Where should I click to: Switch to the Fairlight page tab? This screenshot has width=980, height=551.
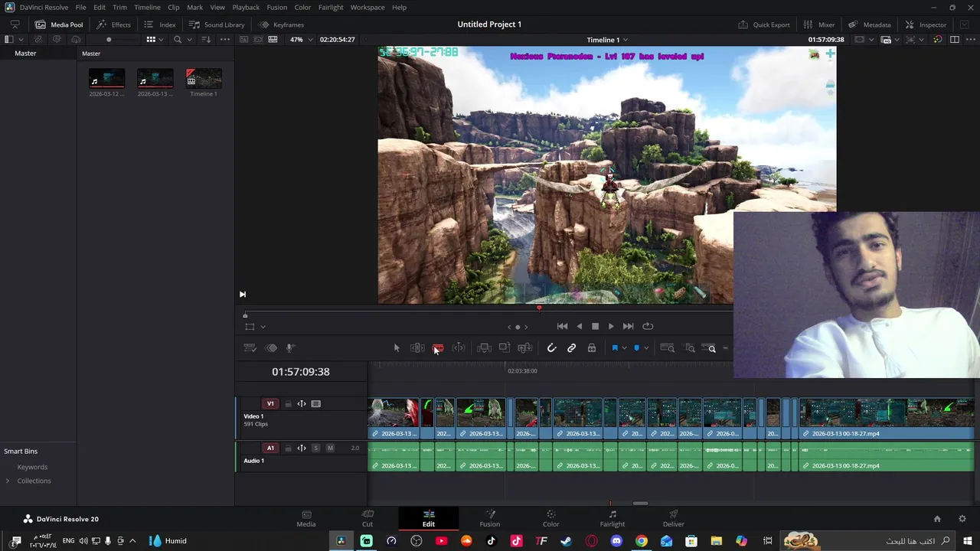click(x=612, y=518)
